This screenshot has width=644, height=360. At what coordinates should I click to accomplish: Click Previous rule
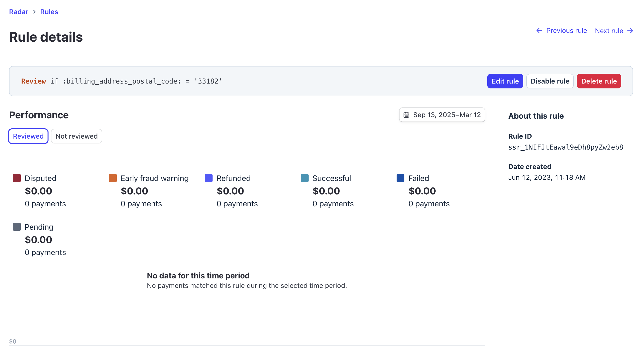[566, 30]
